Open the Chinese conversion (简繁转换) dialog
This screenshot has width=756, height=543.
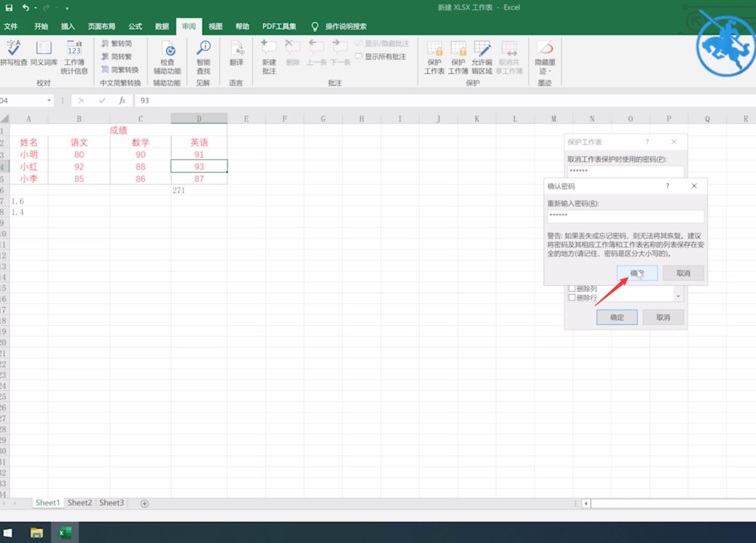pos(120,70)
